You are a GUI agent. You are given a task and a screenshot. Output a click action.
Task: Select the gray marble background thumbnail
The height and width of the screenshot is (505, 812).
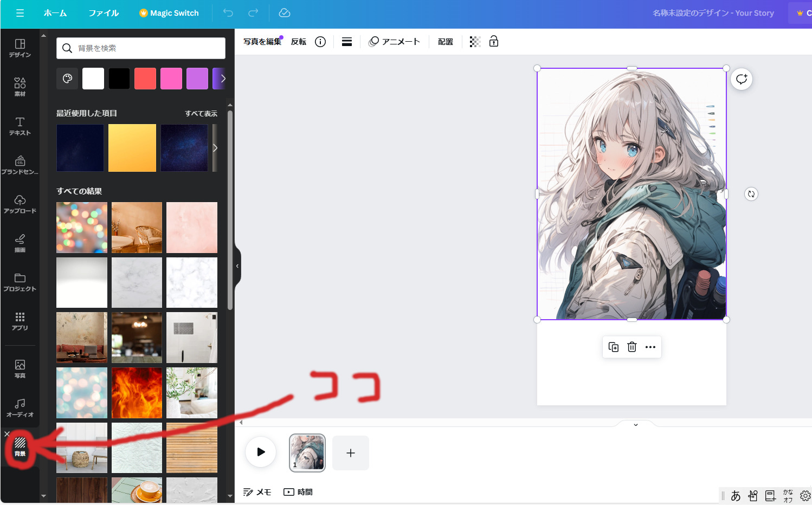(137, 282)
